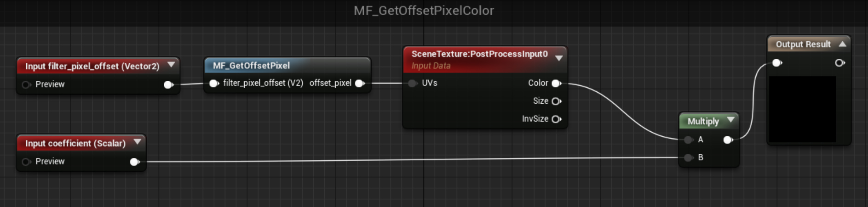Click the filter_pixel_offset (V2) input pin
The height and width of the screenshot is (207, 868).
pos(214,83)
